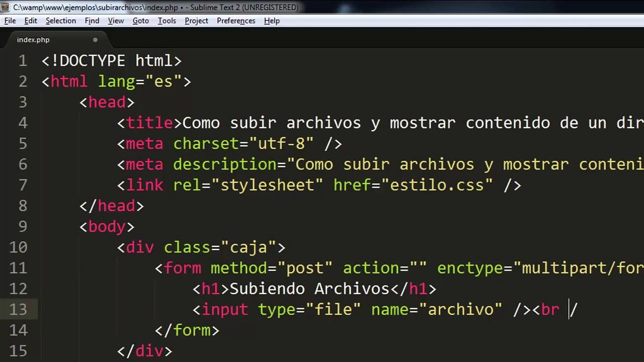This screenshot has width=644, height=362.
Task: Click the DOCTYPE html declaration
Action: [x=112, y=61]
